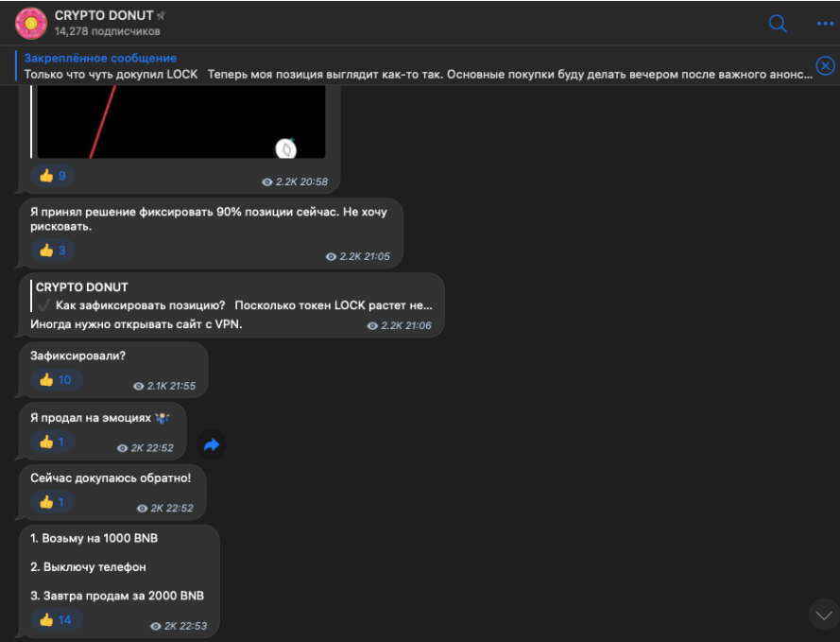The height and width of the screenshot is (642, 840).
Task: Click the CRYPTO DONUT channel title
Action: coord(104,15)
